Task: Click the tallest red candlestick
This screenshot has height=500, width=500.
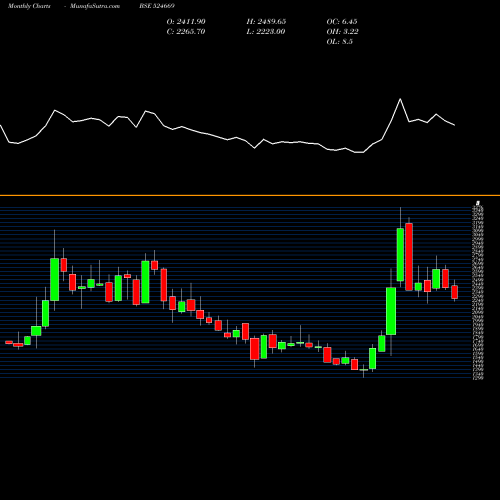Action: click(x=409, y=257)
